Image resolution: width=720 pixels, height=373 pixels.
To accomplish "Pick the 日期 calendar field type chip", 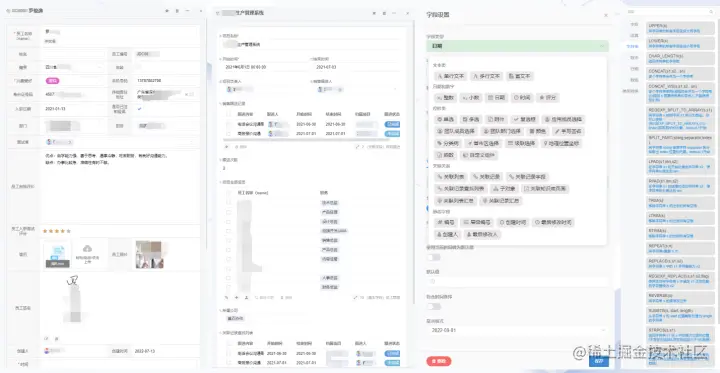I will click(496, 97).
